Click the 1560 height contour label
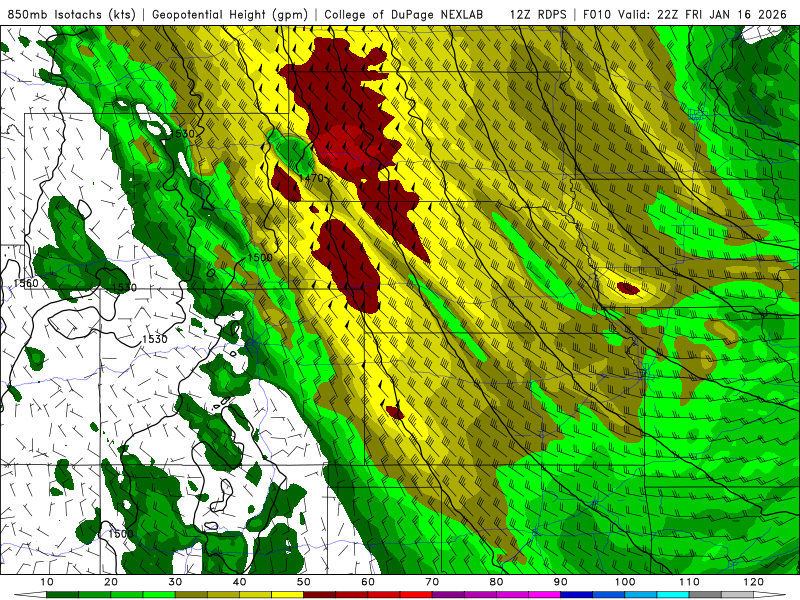The width and height of the screenshot is (800, 600). [26, 283]
